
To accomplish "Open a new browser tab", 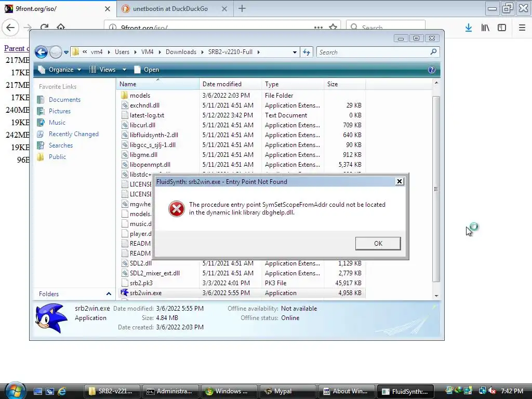I will (x=242, y=8).
